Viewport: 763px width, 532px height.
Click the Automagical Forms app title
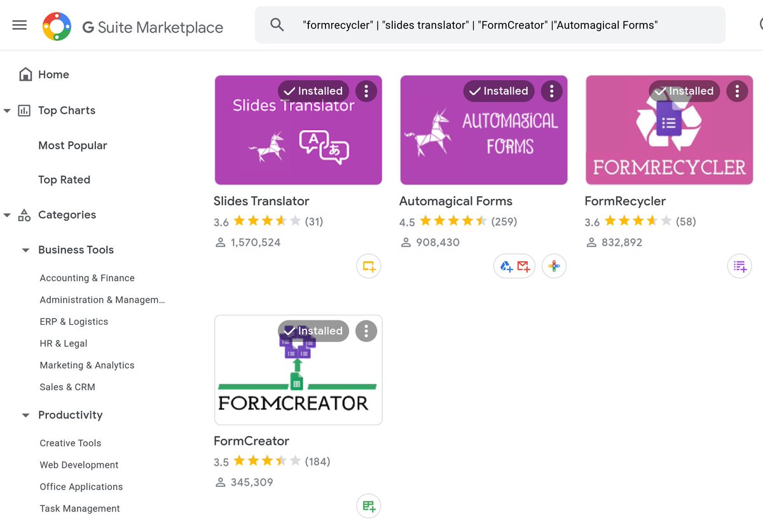pos(456,201)
